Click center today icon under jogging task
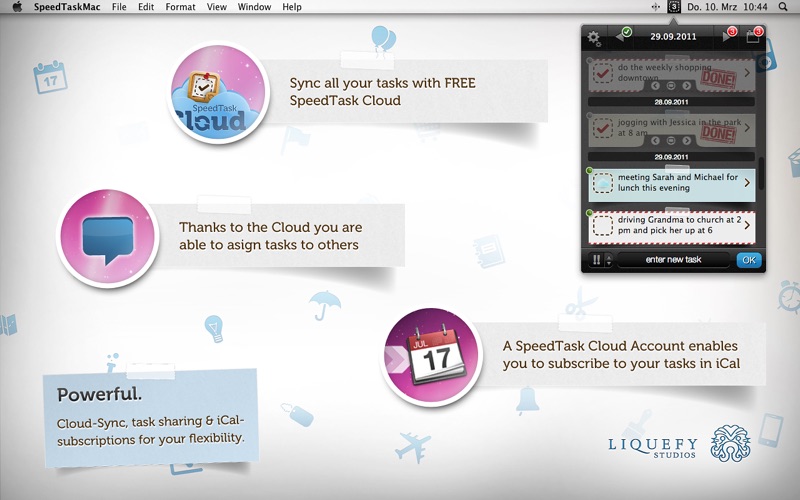 coord(671,140)
